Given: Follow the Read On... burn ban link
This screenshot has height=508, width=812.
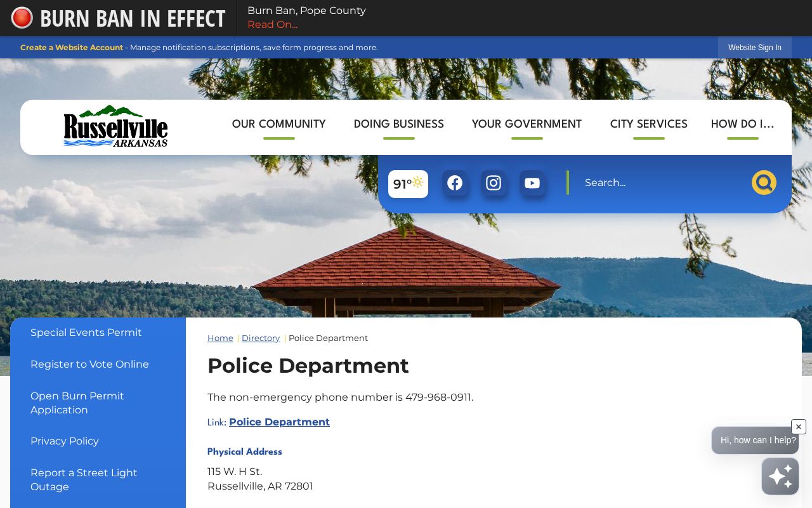Looking at the screenshot, I should [273, 25].
